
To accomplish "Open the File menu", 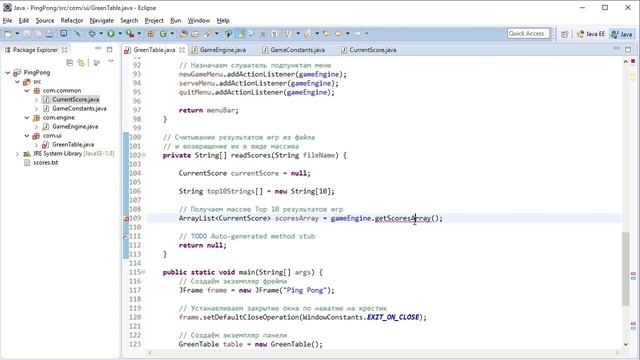I will coord(7,20).
